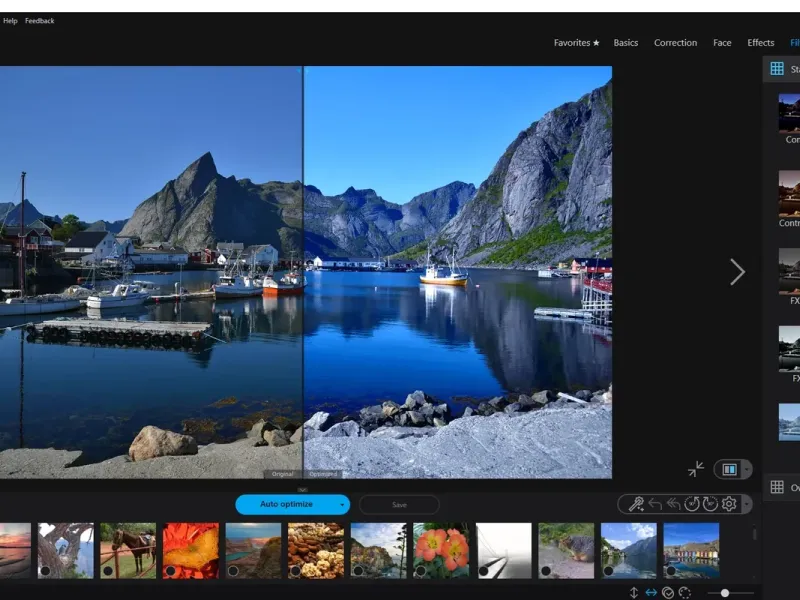Open the Auto optimize dropdown arrow

(x=342, y=505)
